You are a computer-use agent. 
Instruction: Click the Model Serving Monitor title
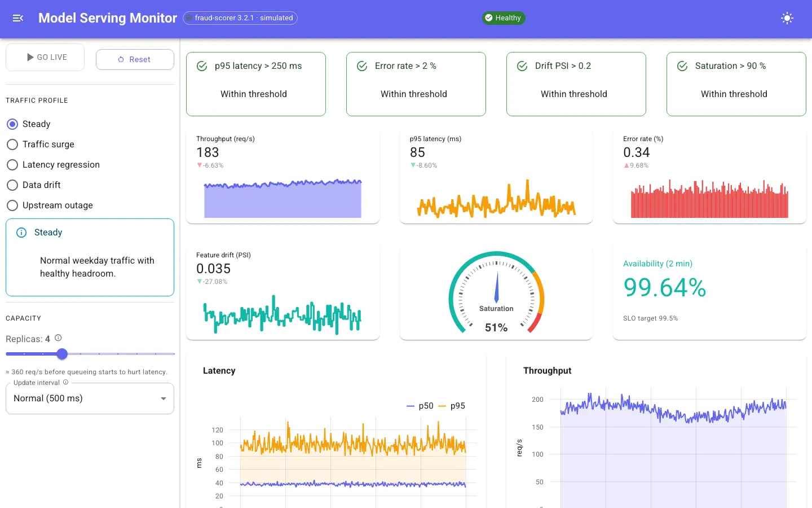(x=108, y=18)
